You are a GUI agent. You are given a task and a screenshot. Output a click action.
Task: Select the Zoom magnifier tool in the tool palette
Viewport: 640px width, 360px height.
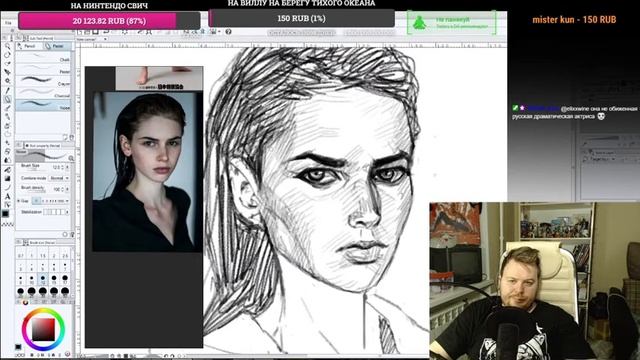[x=7, y=46]
